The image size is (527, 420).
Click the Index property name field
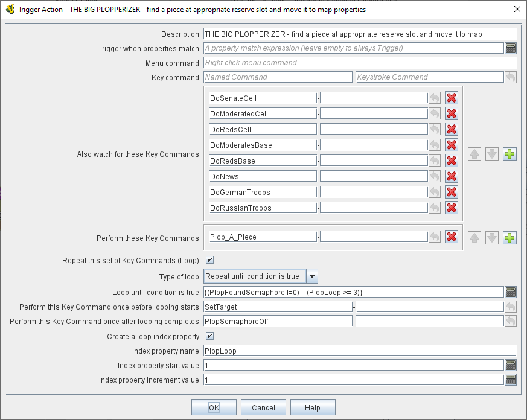tap(359, 351)
